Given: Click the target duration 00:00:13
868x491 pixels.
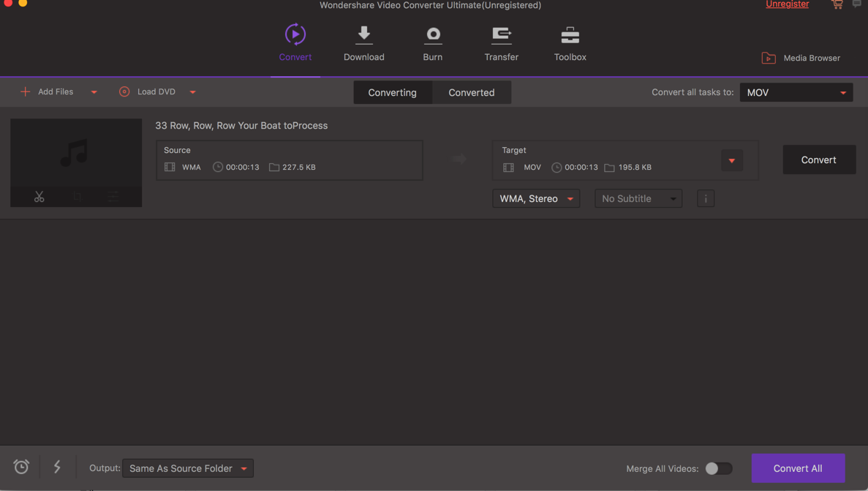Looking at the screenshot, I should 581,167.
